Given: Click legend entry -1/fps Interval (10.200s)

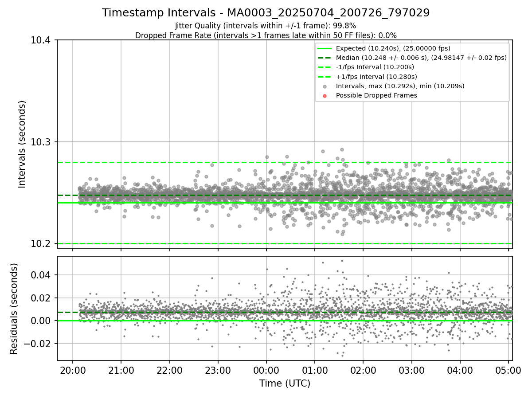Looking at the screenshot, I should coord(375,67).
